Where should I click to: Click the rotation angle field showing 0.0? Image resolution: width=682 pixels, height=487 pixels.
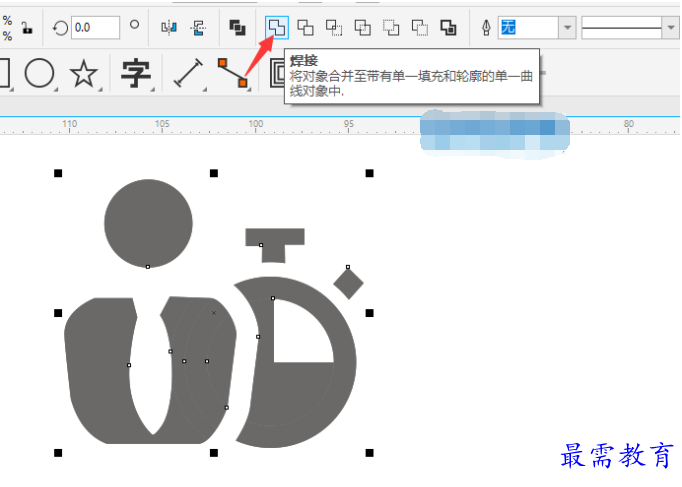click(95, 27)
